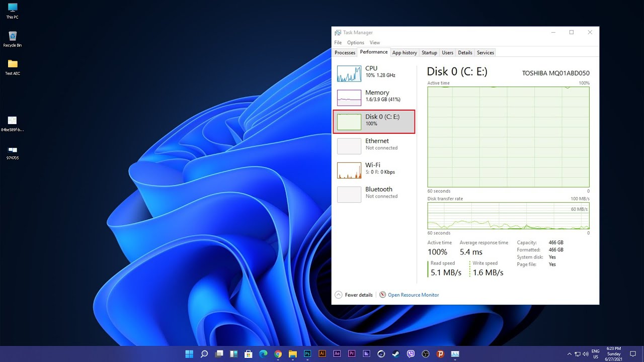Switch to the Startup tab
Viewport: 644px width, 362px height.
[429, 53]
